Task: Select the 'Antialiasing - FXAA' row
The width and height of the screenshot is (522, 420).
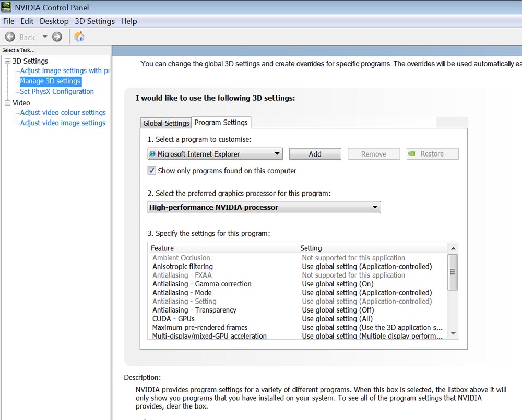Action: tap(298, 275)
